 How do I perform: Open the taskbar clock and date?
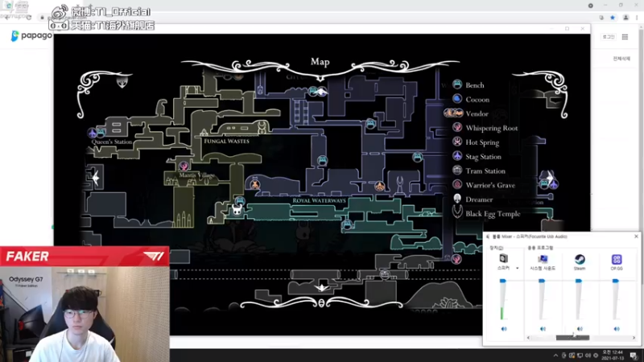(612, 356)
